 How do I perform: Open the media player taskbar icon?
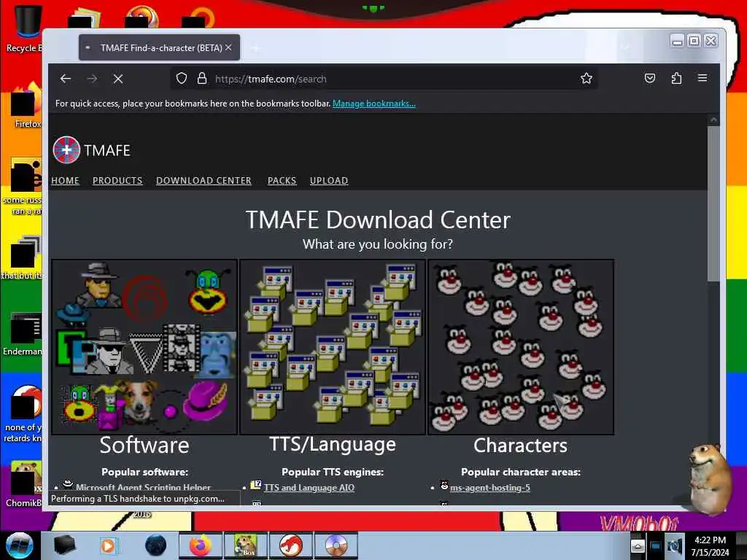click(108, 545)
